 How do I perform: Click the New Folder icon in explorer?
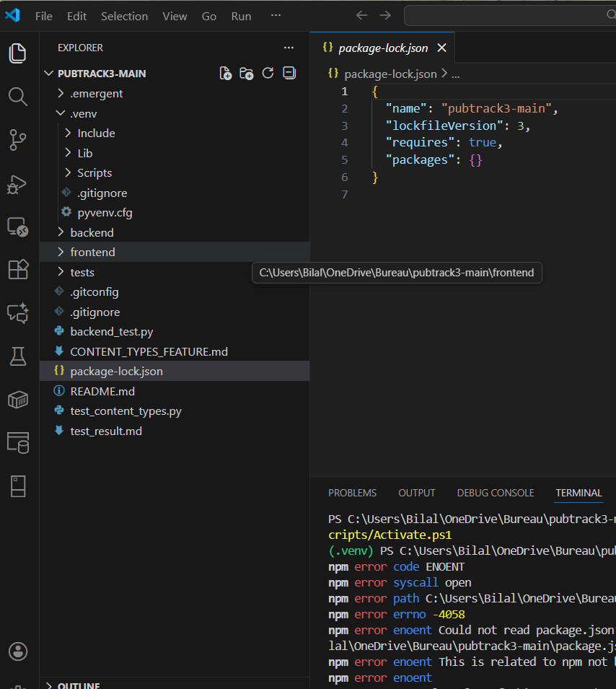pos(247,74)
